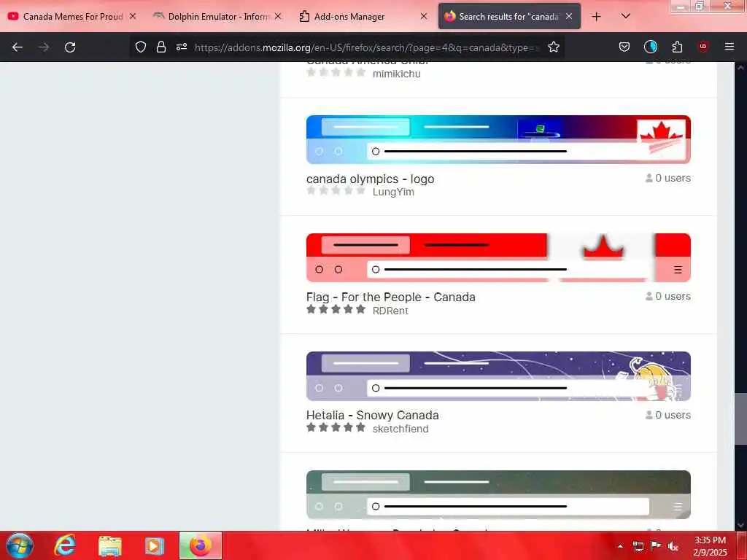
Task: Launch Internet Explorer from the taskbar
Action: pos(65,545)
